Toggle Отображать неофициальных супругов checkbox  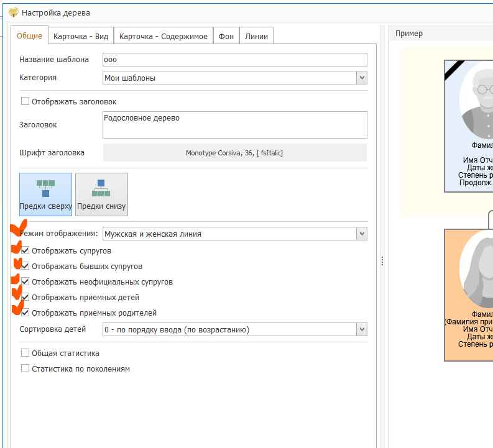coord(25,282)
